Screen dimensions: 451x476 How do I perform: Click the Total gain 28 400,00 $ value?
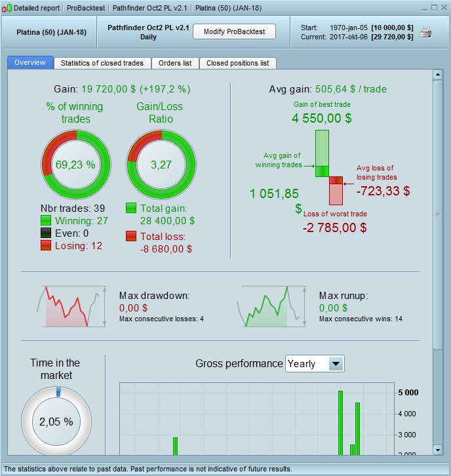[x=167, y=221]
